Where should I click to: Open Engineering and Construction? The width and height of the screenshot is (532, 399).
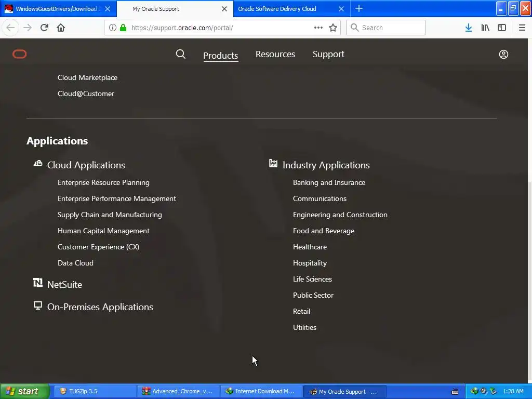[x=340, y=215]
